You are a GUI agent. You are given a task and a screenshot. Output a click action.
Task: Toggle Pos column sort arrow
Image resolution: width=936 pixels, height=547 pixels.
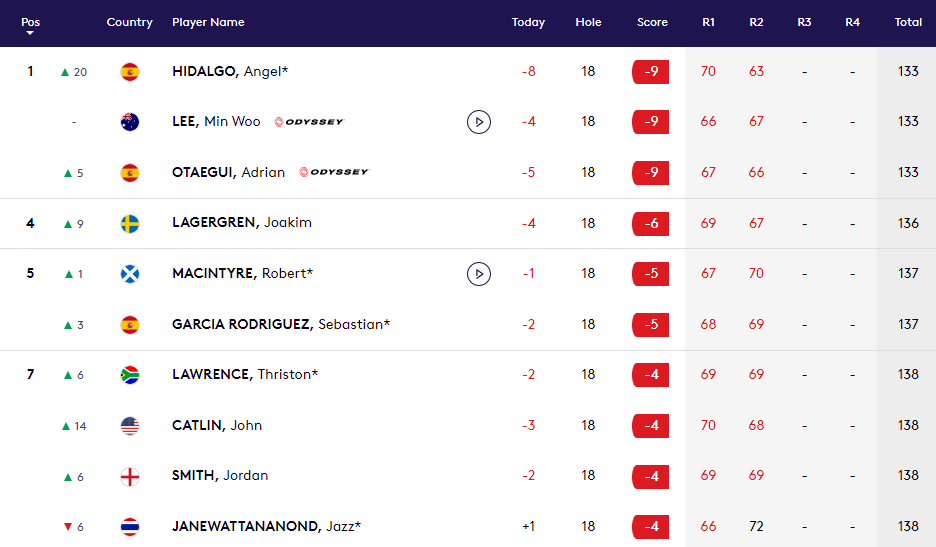click(30, 33)
